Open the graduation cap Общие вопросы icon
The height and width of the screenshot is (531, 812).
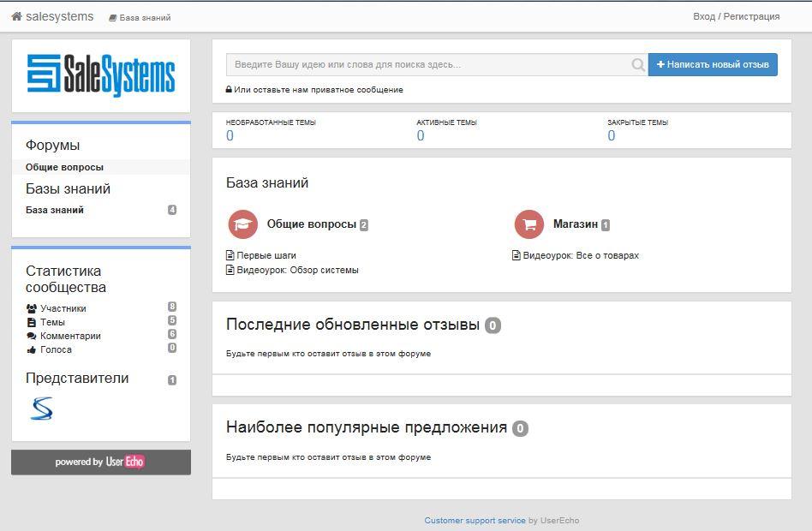click(243, 224)
